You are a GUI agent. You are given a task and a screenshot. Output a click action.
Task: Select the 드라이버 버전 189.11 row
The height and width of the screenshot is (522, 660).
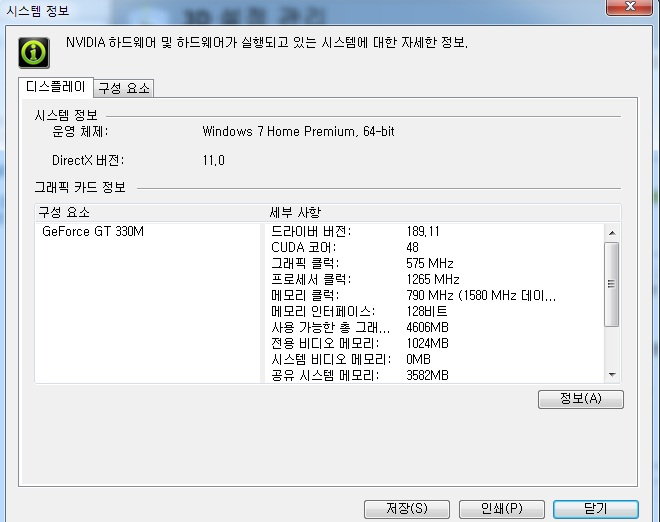click(x=435, y=232)
